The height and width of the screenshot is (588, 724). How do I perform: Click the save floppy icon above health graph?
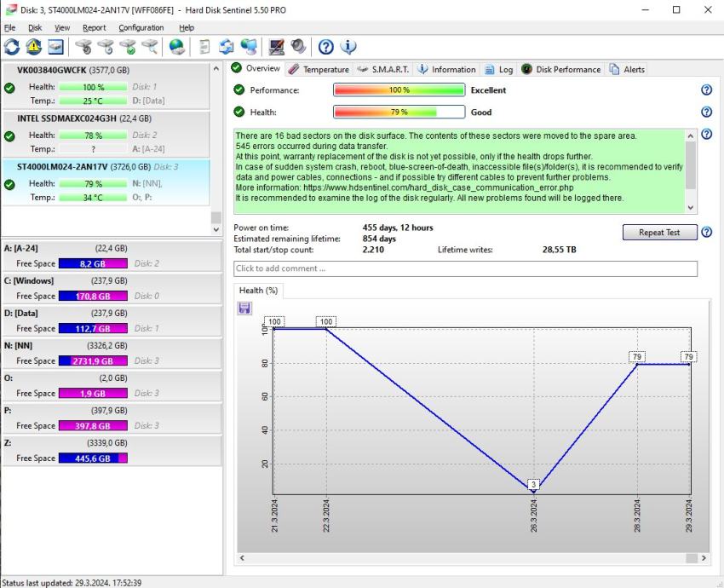(x=245, y=308)
